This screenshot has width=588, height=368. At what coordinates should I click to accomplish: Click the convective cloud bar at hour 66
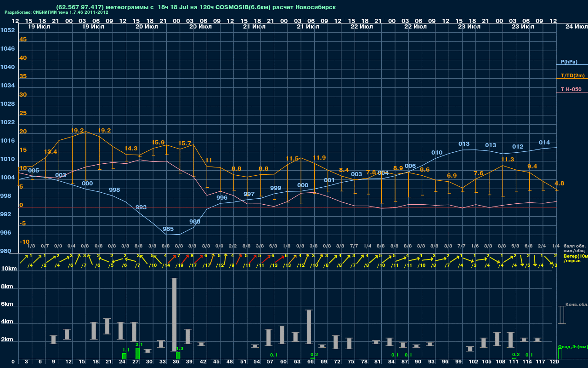[309, 327]
